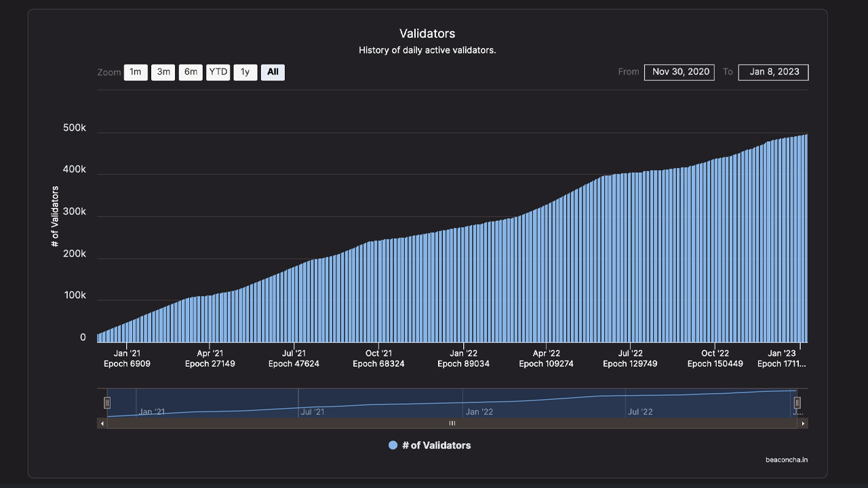Click the scrollbar right arrow
Screen dimensions: 868x488
[803, 423]
